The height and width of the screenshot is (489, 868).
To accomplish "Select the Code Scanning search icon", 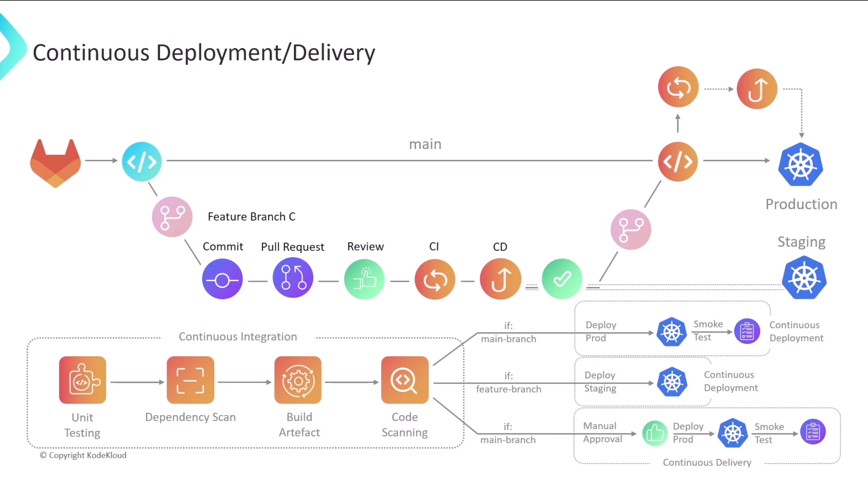I will click(x=405, y=380).
